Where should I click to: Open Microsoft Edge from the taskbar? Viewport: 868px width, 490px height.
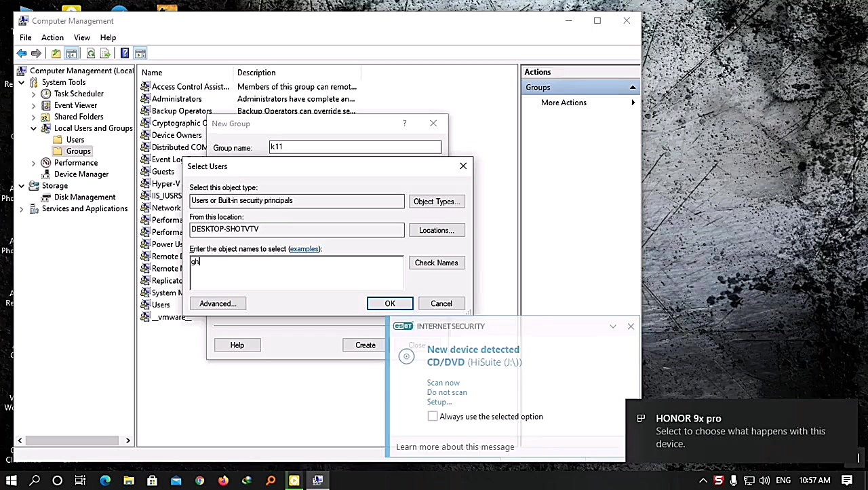coord(105,480)
